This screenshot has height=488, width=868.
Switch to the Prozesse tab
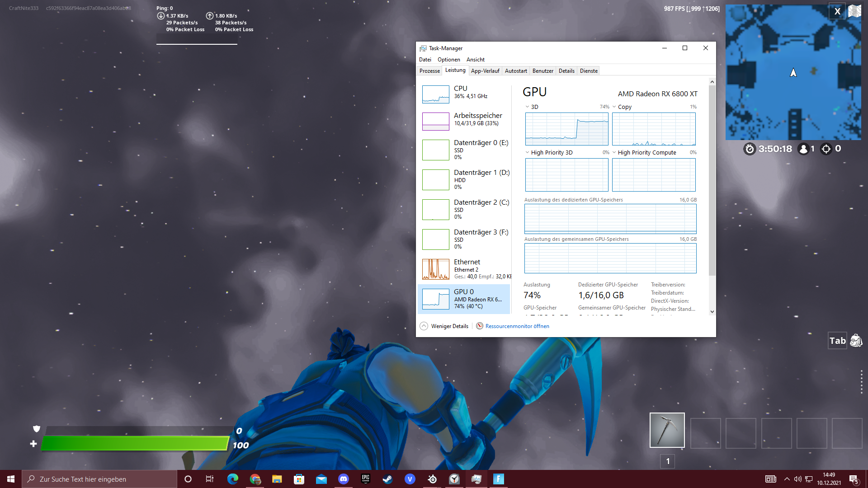click(x=429, y=71)
